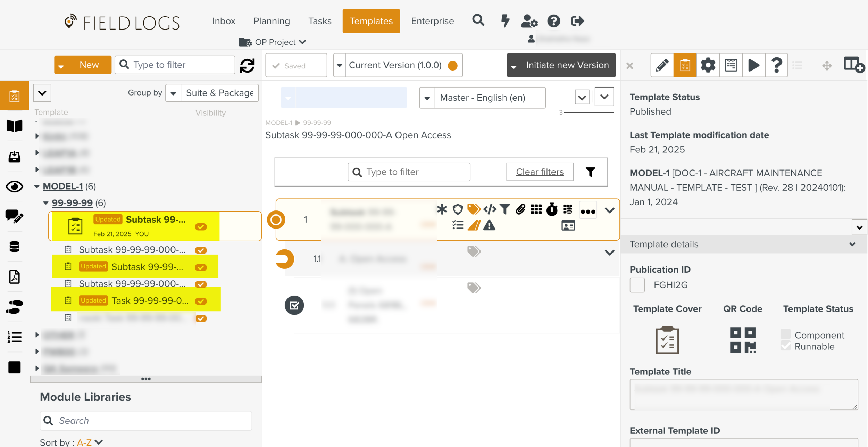Click the warning triangle icon on step 1

click(x=489, y=226)
